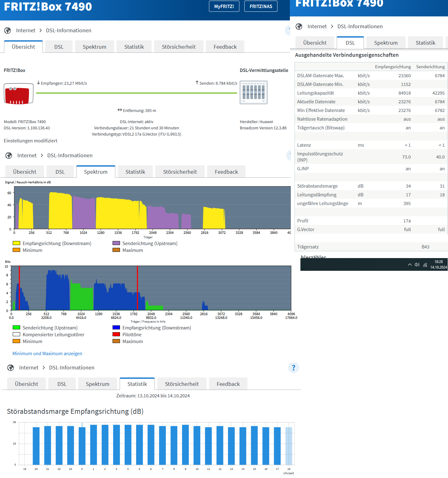Click the Senderichtung column header in the table

coord(430,67)
